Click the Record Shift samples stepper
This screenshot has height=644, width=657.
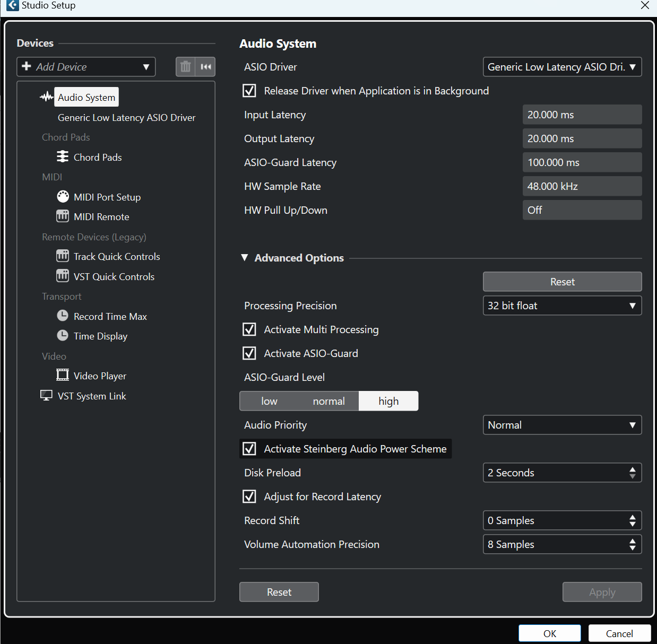point(632,520)
